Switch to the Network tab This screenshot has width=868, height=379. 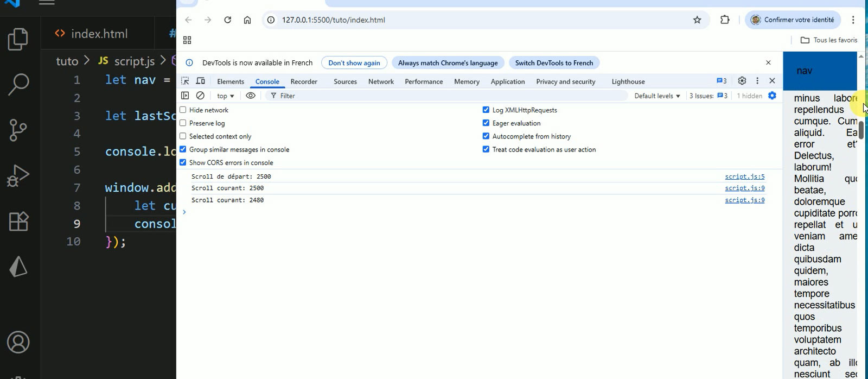point(381,81)
